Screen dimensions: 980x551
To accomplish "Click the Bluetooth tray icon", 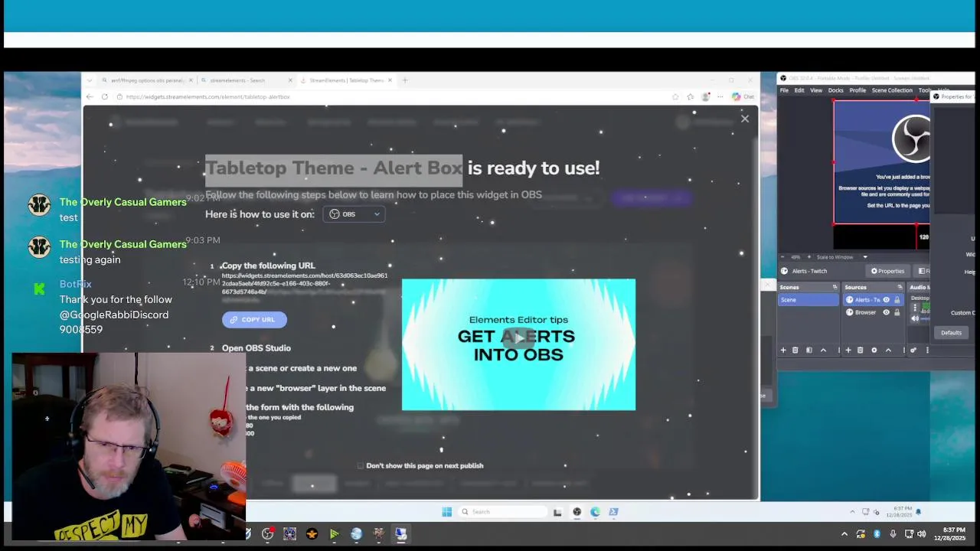I will [x=877, y=534].
